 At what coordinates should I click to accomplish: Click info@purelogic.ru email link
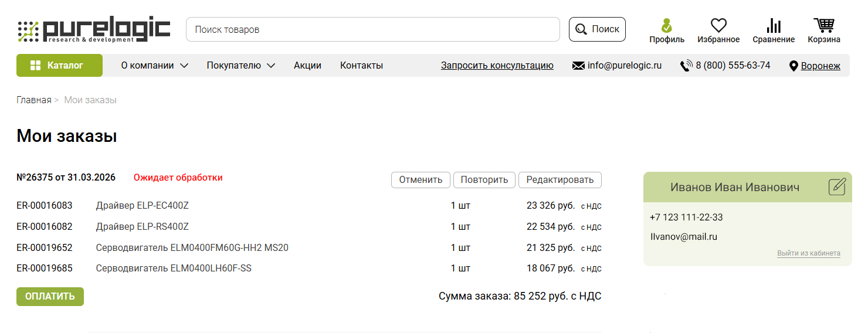[x=625, y=66]
